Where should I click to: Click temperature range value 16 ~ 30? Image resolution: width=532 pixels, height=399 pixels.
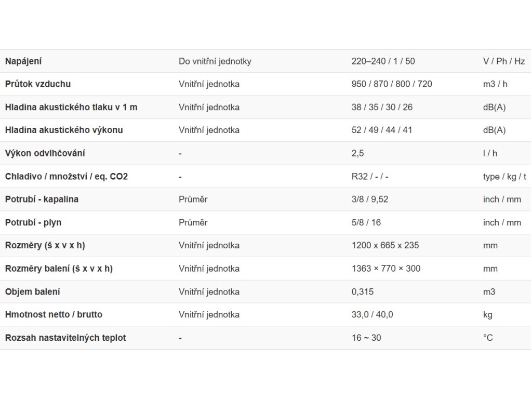click(366, 338)
